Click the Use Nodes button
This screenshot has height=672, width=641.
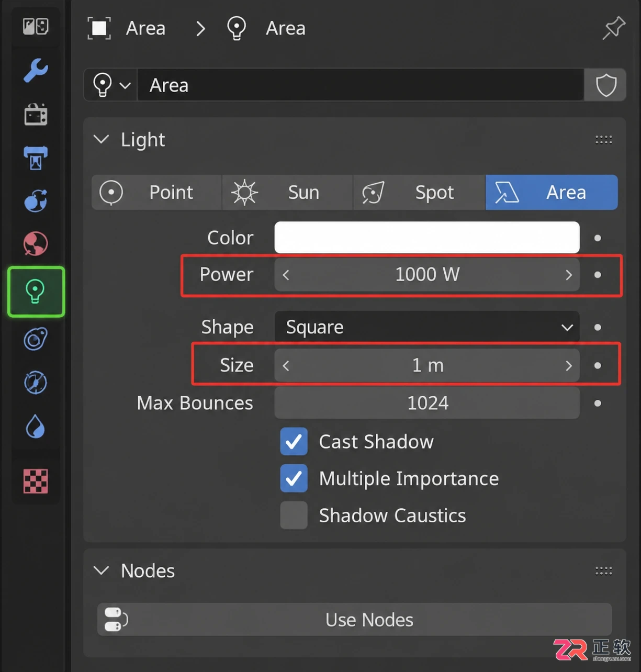click(x=354, y=620)
